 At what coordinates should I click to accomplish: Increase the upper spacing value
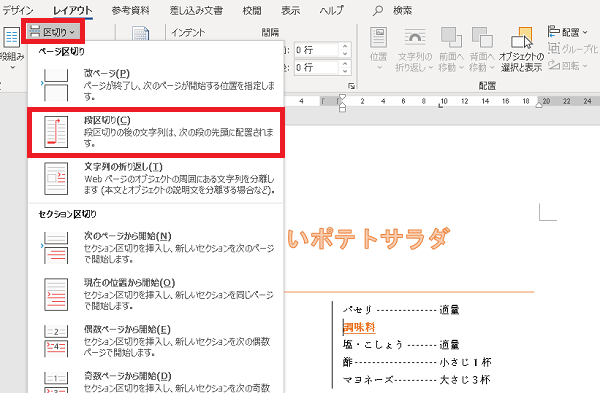coord(345,46)
